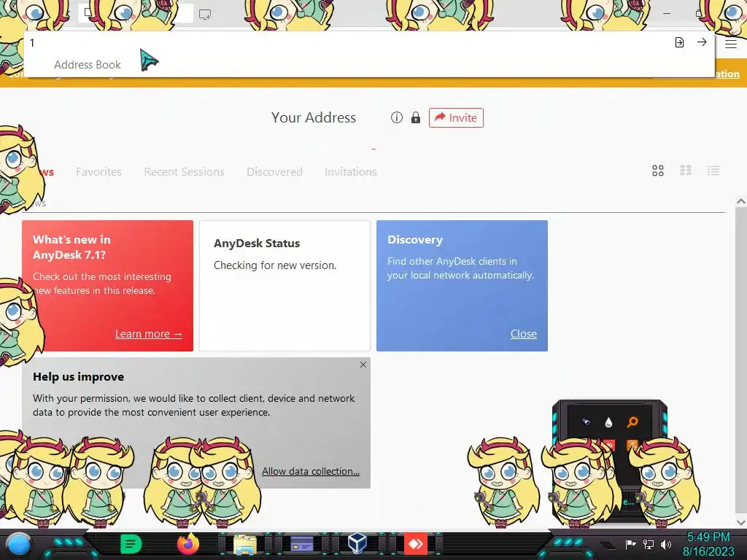Click the orange square icon in tray popup
747x560 pixels.
[632, 446]
